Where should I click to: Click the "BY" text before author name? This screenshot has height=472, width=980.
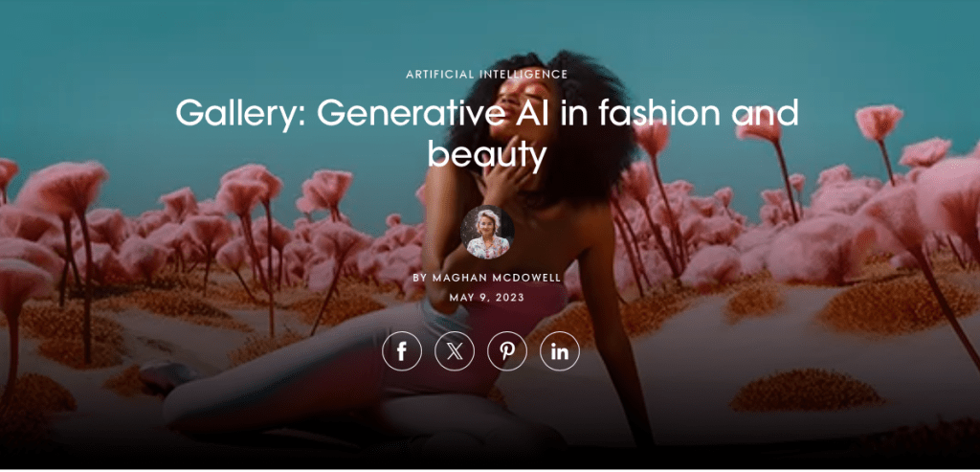click(420, 278)
